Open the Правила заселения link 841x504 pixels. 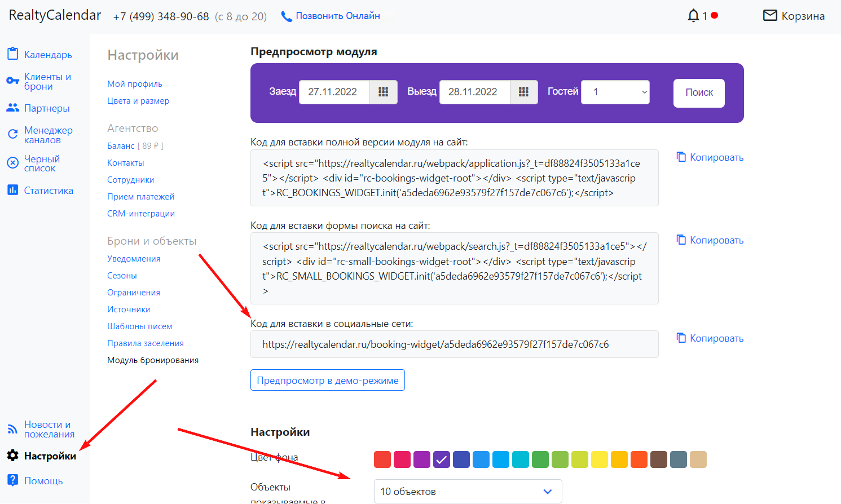point(146,343)
